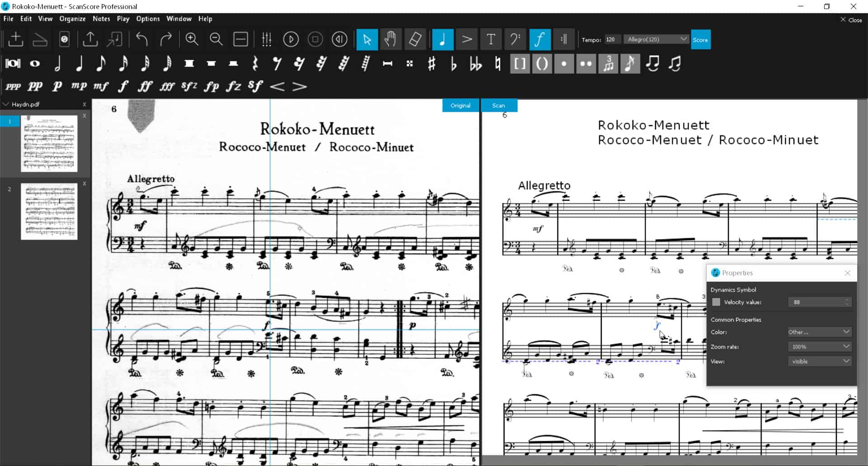Select the whole note symbol
Viewport: 868px width, 466px height.
[35, 64]
